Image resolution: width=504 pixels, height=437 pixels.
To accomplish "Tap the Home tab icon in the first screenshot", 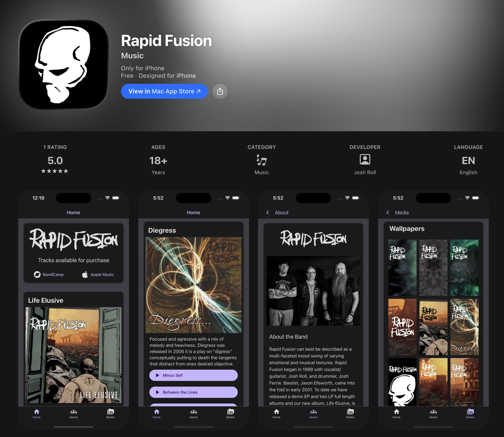I will pyautogui.click(x=37, y=412).
